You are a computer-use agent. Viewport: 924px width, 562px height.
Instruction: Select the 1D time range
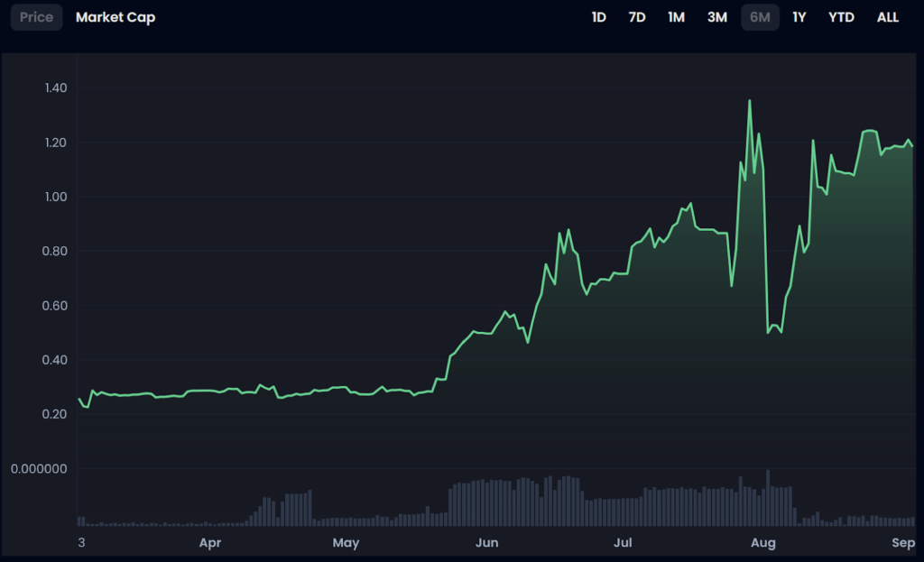[598, 17]
